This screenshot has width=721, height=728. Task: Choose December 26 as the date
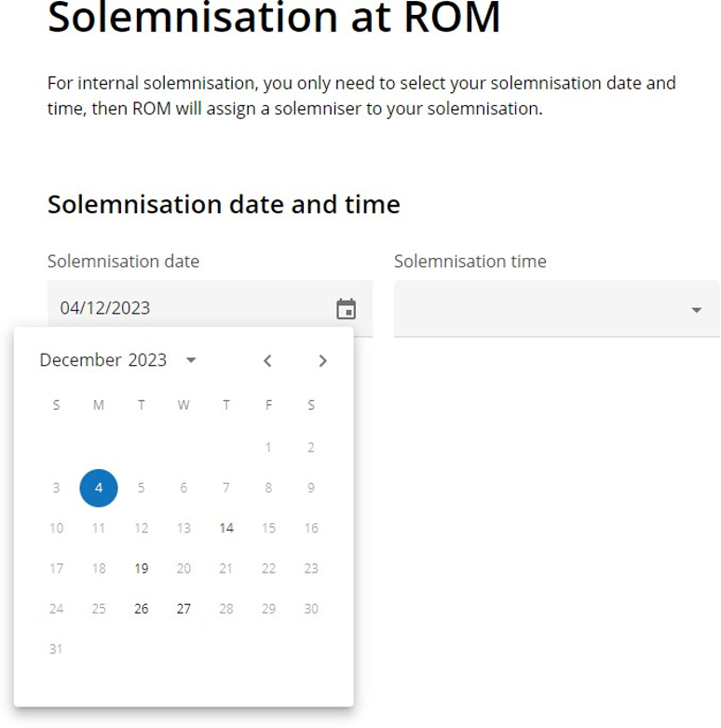click(x=142, y=609)
